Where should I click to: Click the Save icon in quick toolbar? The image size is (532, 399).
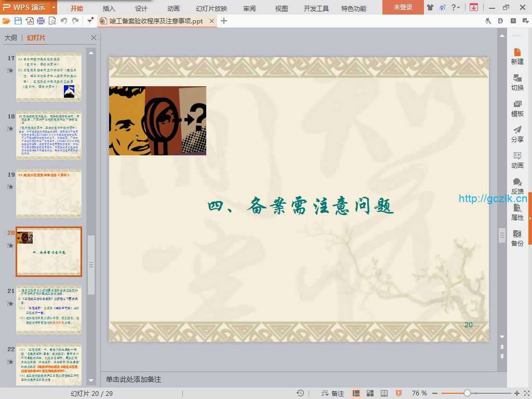18,21
